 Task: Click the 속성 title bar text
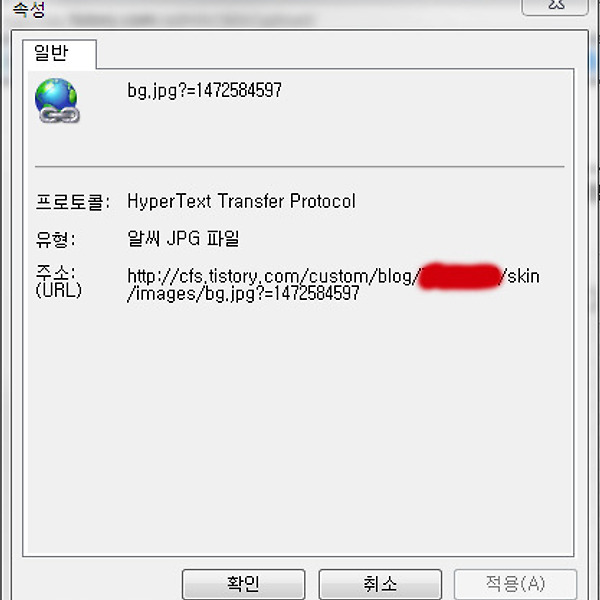pos(29,10)
